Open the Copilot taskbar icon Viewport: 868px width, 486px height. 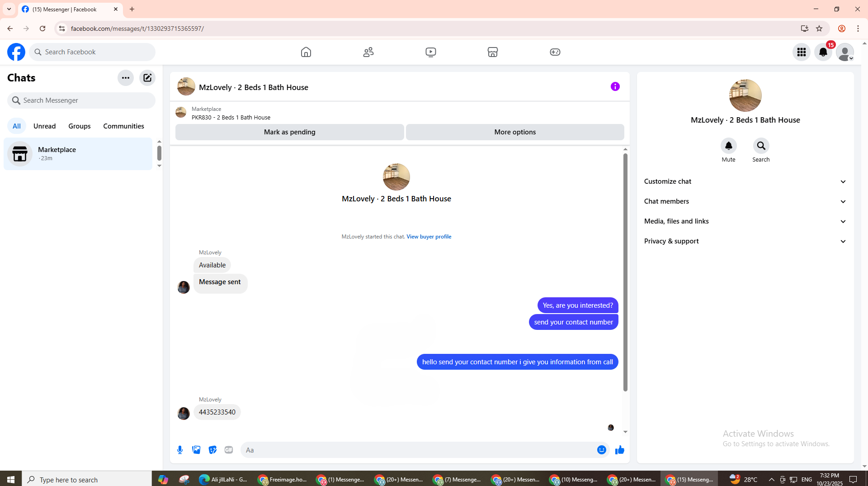(x=163, y=479)
